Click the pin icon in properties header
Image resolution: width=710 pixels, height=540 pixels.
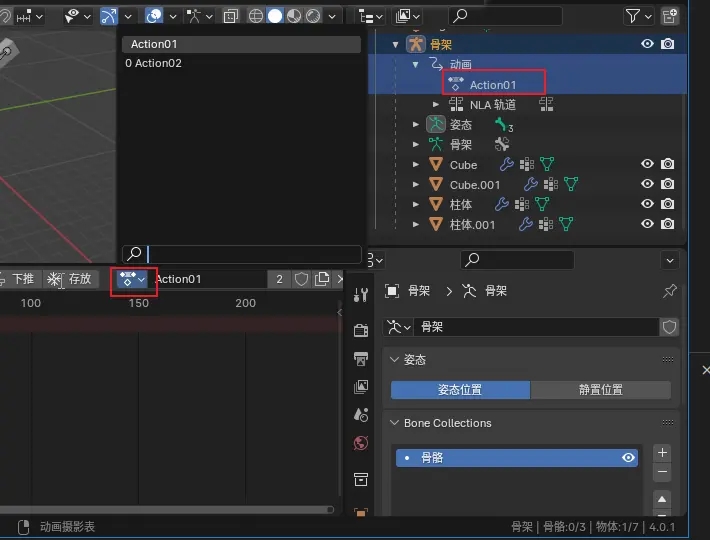pos(670,291)
